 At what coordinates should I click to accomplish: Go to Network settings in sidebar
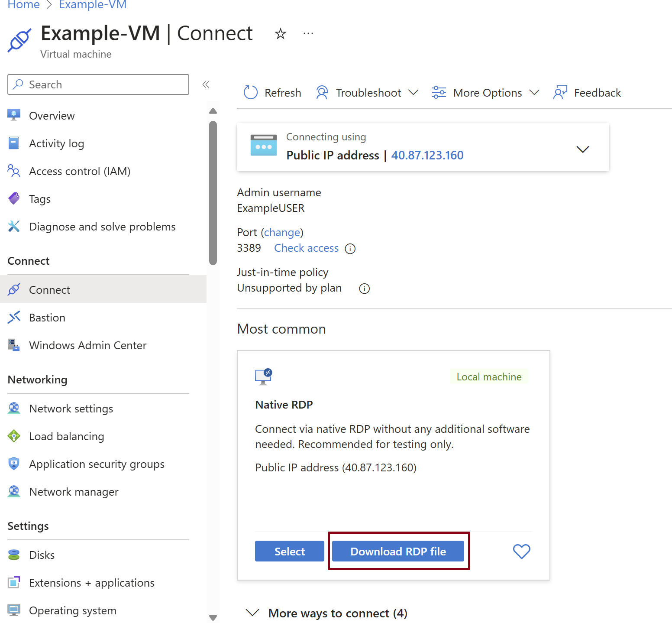point(71,409)
